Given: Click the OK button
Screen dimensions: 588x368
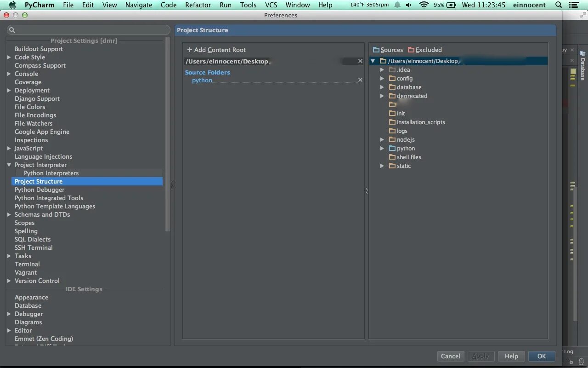Looking at the screenshot, I should point(542,356).
